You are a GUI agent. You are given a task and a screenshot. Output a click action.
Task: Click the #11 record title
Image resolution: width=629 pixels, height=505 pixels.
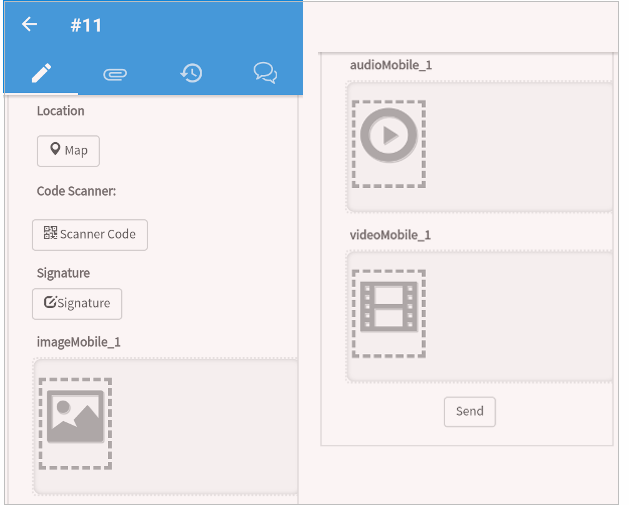(86, 25)
